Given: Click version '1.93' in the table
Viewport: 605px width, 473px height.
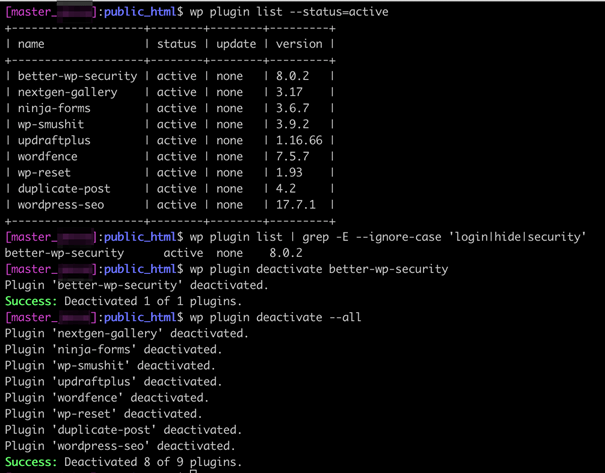Looking at the screenshot, I should (x=289, y=172).
